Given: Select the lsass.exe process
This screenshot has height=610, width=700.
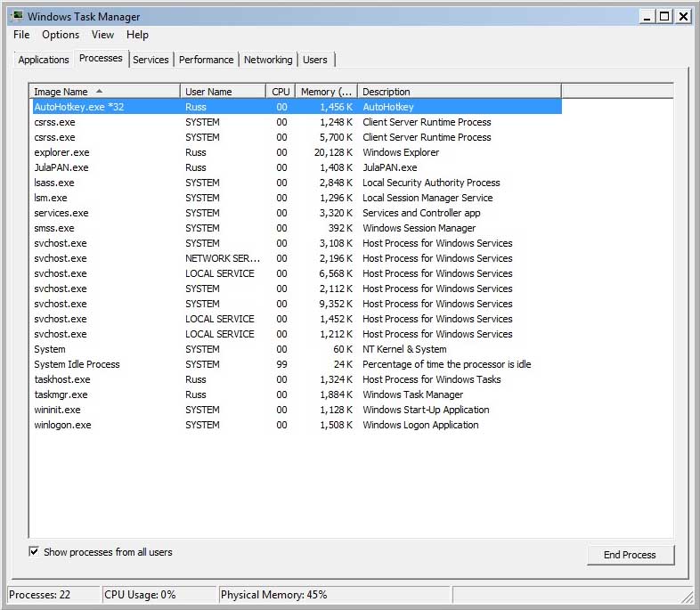Looking at the screenshot, I should click(297, 183).
